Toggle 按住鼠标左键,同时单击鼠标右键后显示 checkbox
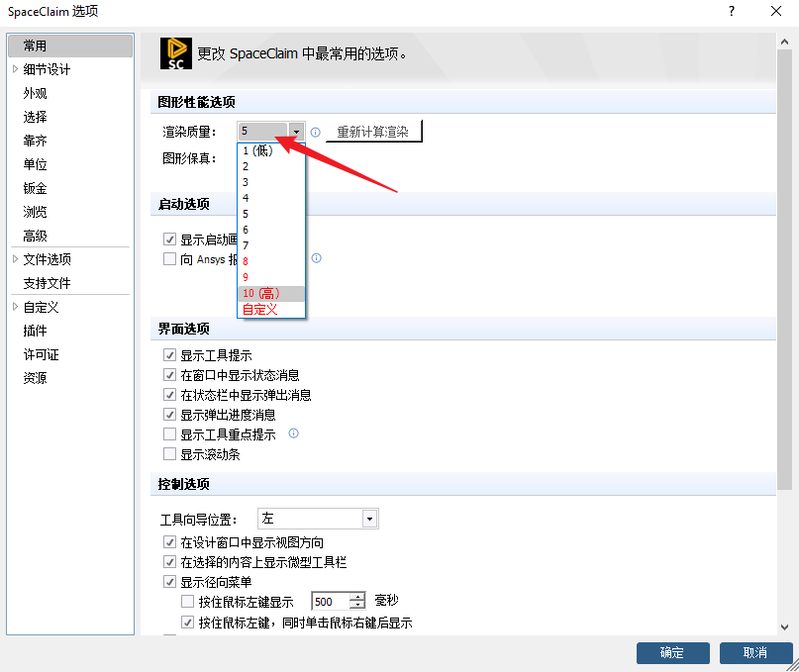Screen dimensions: 799x672 point(187,623)
